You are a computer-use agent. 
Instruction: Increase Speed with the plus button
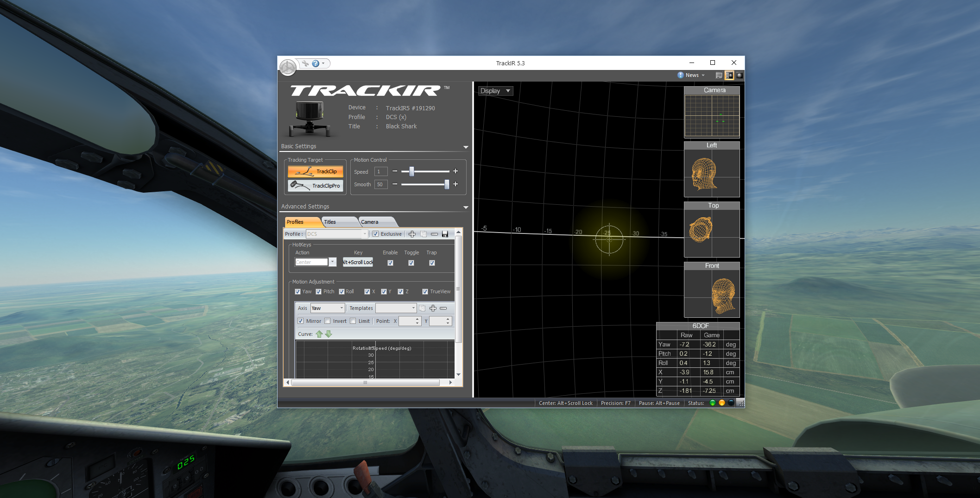click(455, 171)
